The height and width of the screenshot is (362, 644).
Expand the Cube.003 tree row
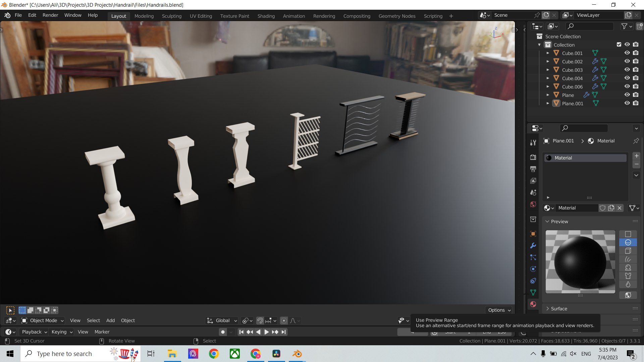pyautogui.click(x=548, y=70)
